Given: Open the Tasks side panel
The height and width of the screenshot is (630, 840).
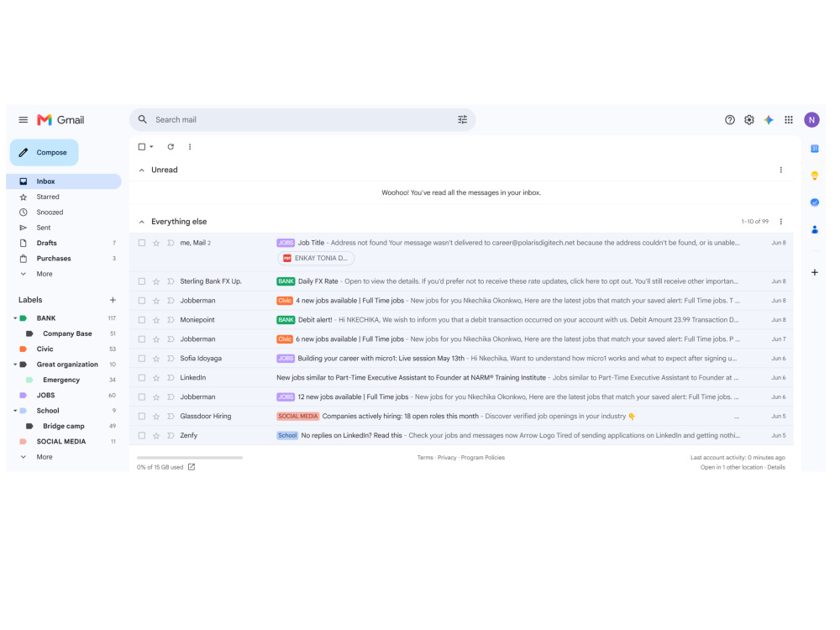Looking at the screenshot, I should click(x=814, y=202).
